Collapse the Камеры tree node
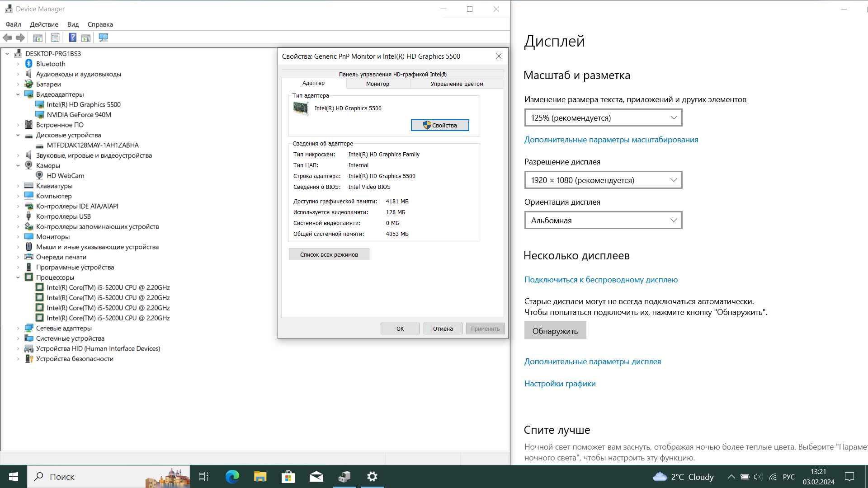 (x=18, y=166)
